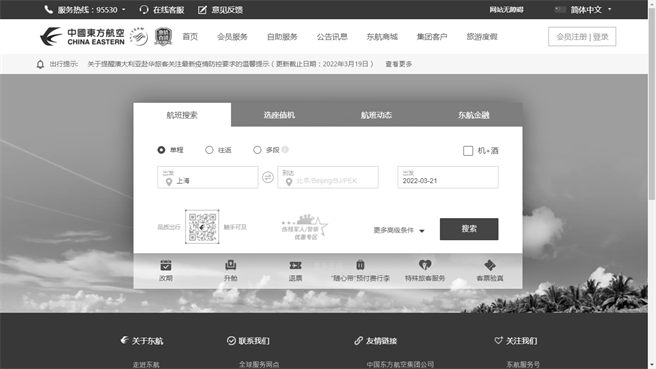Open the 简体中文 language dropdown
Viewport: 656px width, 369px height.
click(583, 10)
